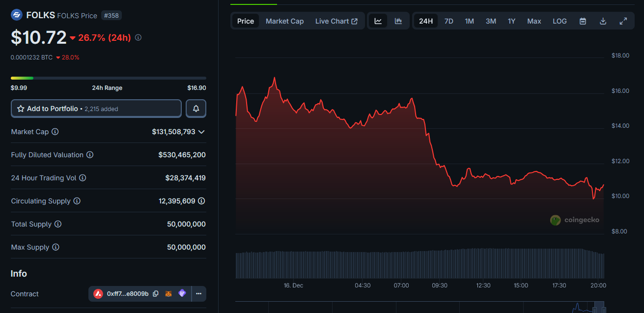Open the Max Supply info icon
The width and height of the screenshot is (644, 313).
click(56, 247)
